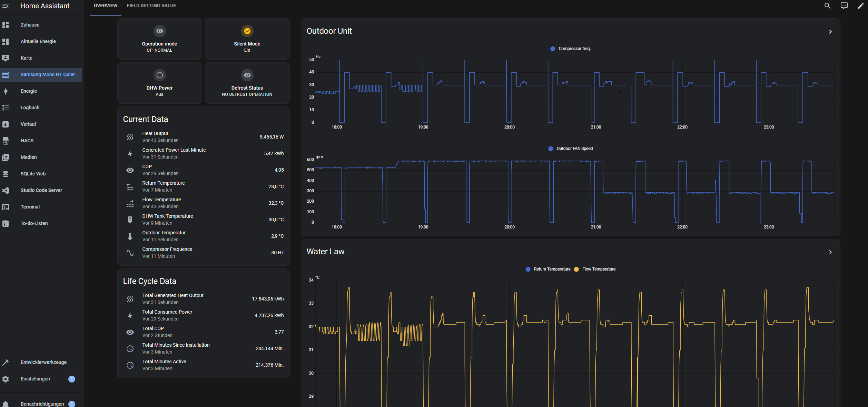Click the edit dashboard pencil icon

coord(860,6)
